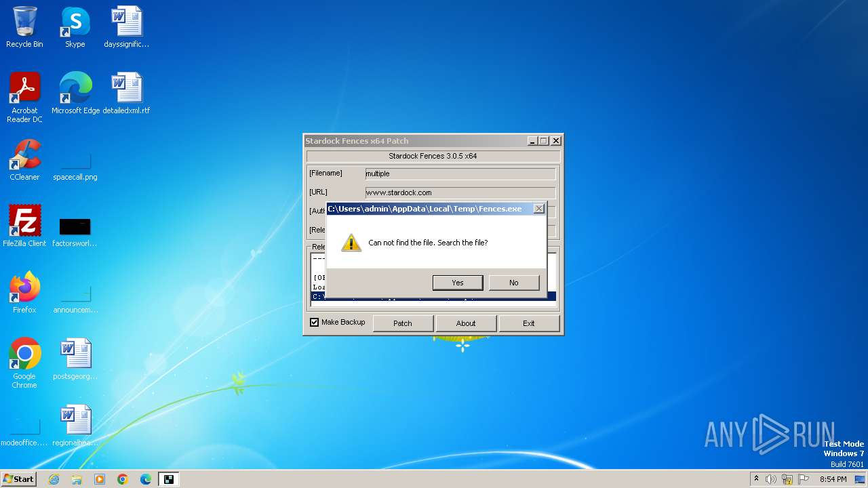Click the Start button on taskbar
Viewport: 868px width, 488px height.
18,479
